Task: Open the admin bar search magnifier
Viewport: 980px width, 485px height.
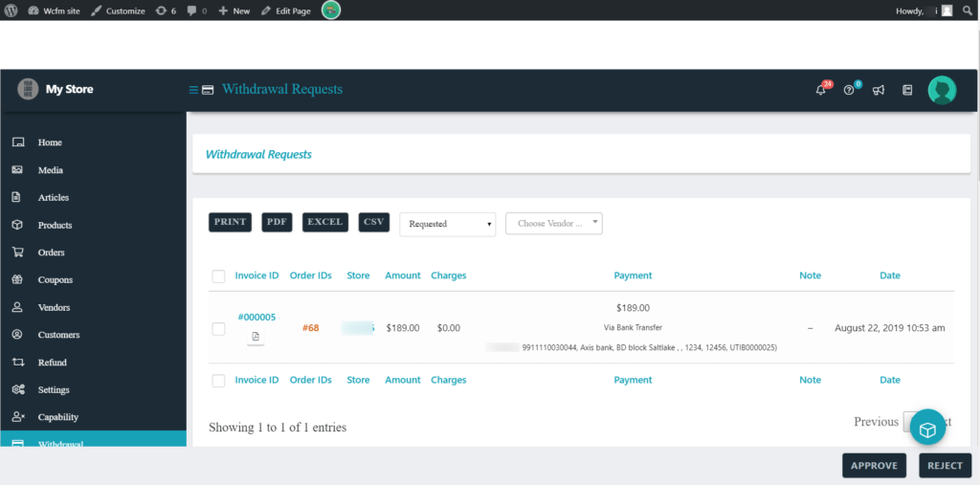Action: (x=968, y=11)
